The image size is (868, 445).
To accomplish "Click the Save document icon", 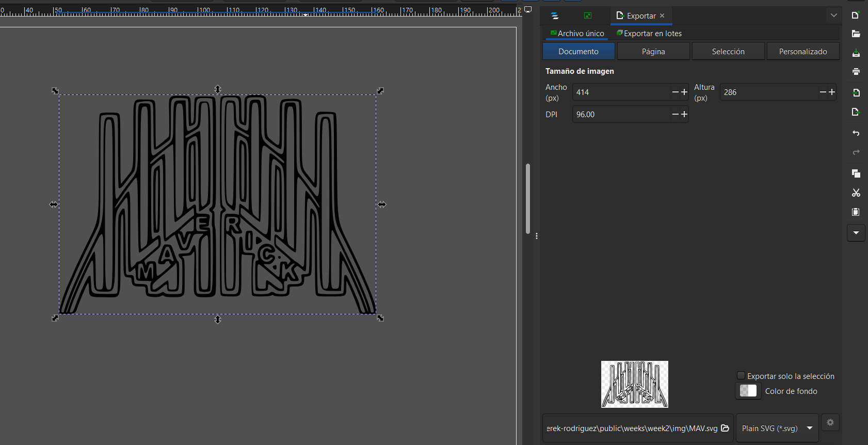I will pos(856,53).
